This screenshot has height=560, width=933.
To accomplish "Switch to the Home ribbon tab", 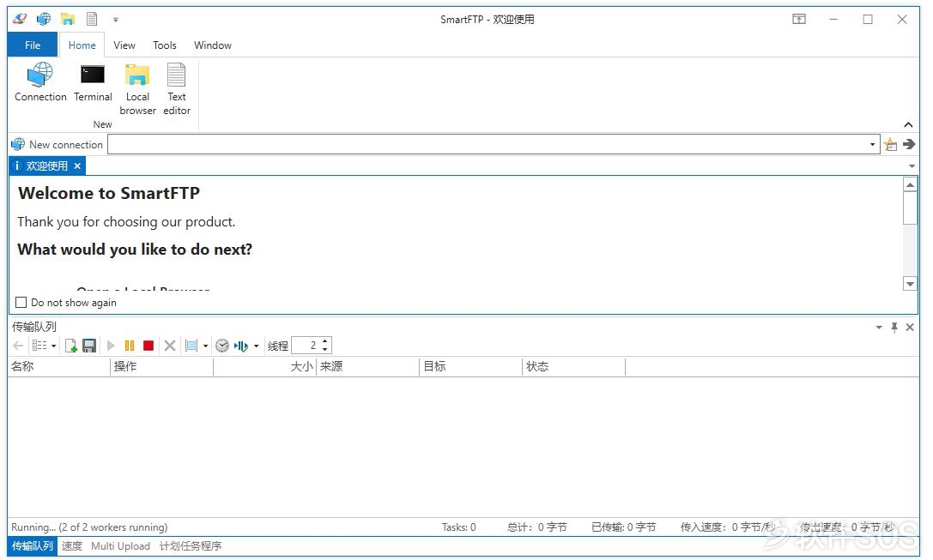I will click(82, 45).
